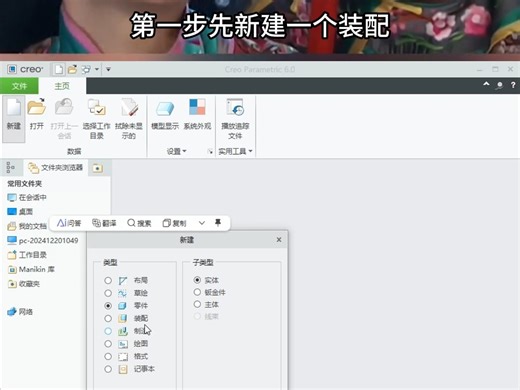Click 打开上一会话 to open the last session
520x390 pixels.
[64, 119]
